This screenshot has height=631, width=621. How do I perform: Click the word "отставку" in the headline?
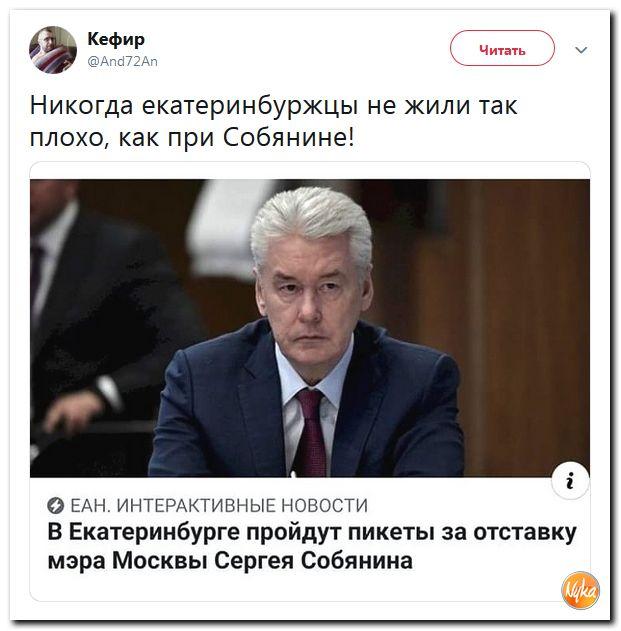525,532
